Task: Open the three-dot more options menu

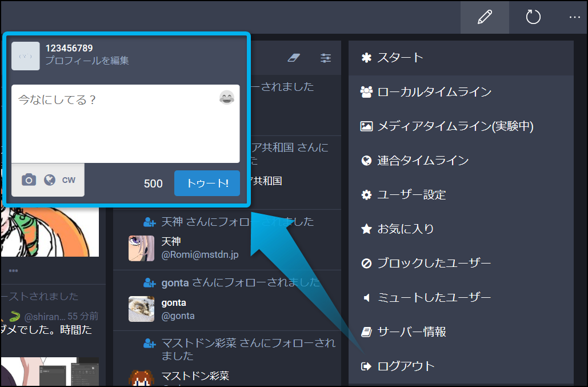Action: (x=574, y=18)
